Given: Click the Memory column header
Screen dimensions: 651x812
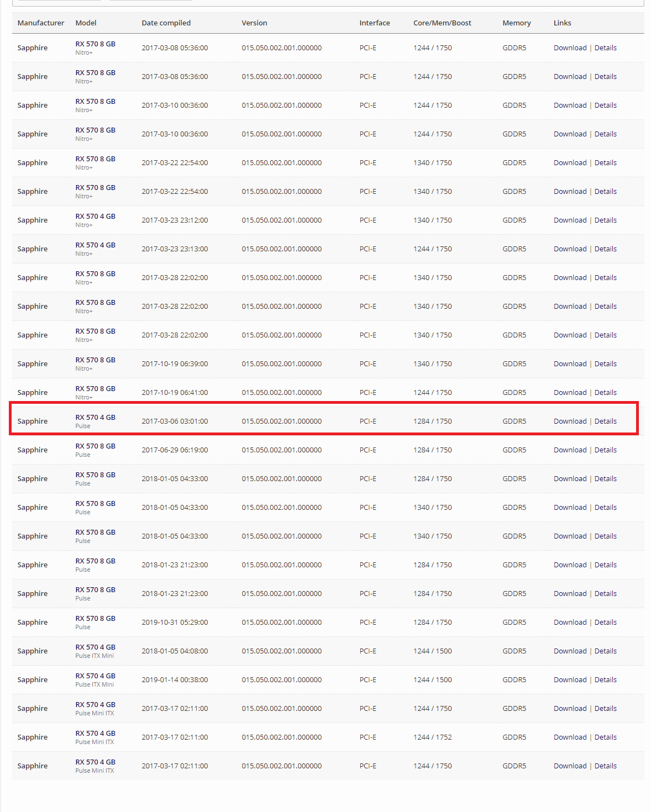Looking at the screenshot, I should pyautogui.click(x=516, y=23).
